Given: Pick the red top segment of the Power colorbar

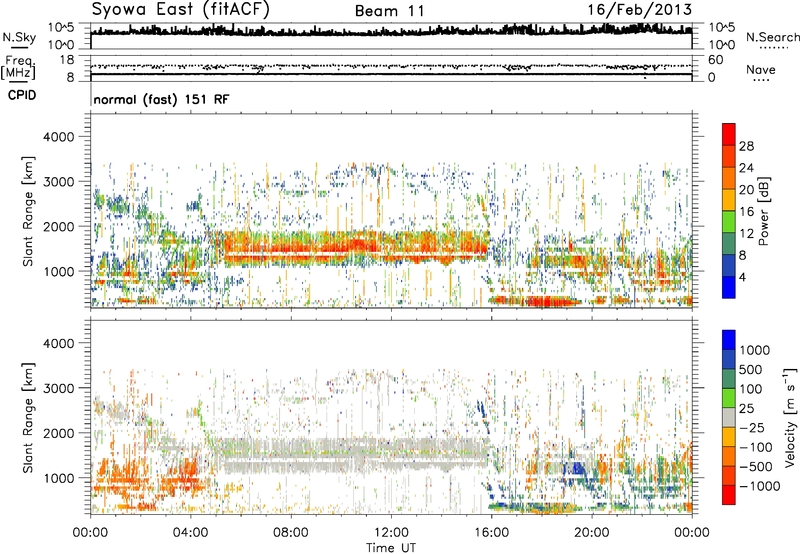Looking at the screenshot, I should coord(729,135).
